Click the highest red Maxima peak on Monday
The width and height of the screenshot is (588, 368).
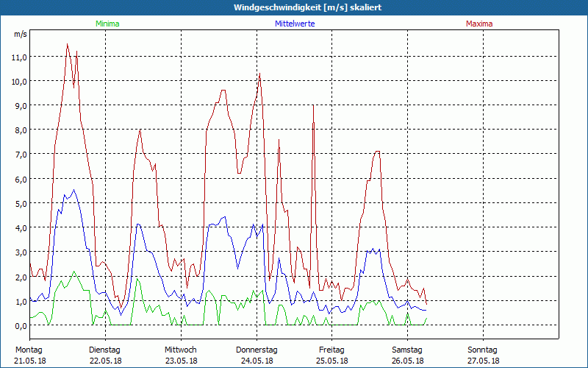pyautogui.click(x=68, y=44)
